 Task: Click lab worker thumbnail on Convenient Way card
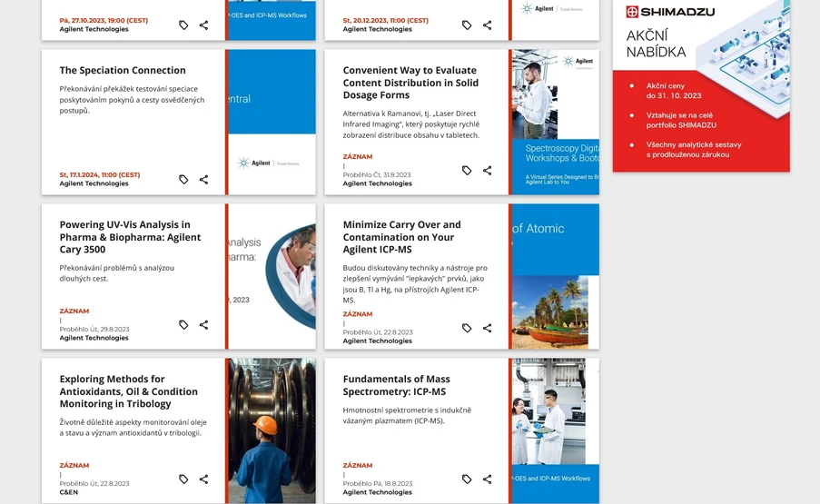(556, 122)
